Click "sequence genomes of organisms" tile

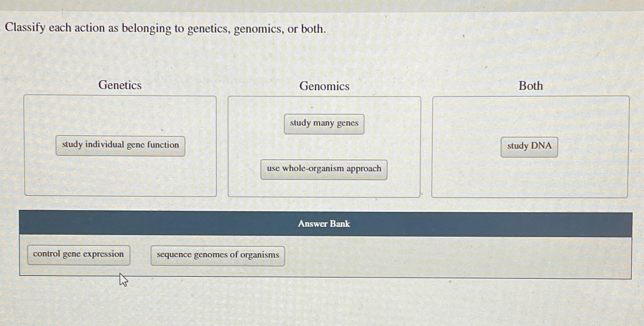[x=217, y=255]
